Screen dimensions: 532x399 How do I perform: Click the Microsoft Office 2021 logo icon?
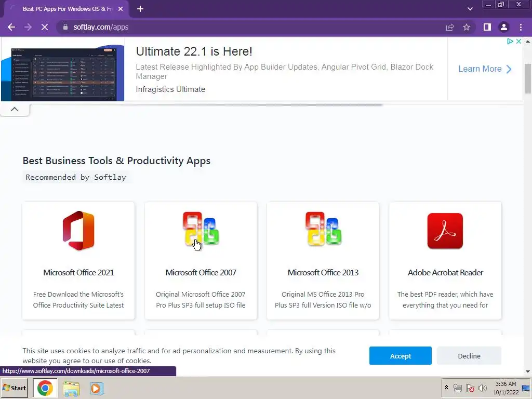tap(78, 231)
